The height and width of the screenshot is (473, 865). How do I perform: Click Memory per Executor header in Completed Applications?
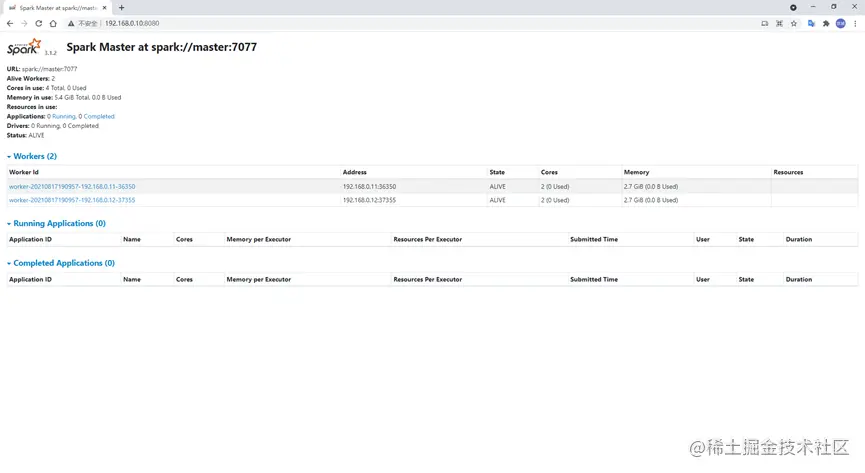pyautogui.click(x=259, y=279)
